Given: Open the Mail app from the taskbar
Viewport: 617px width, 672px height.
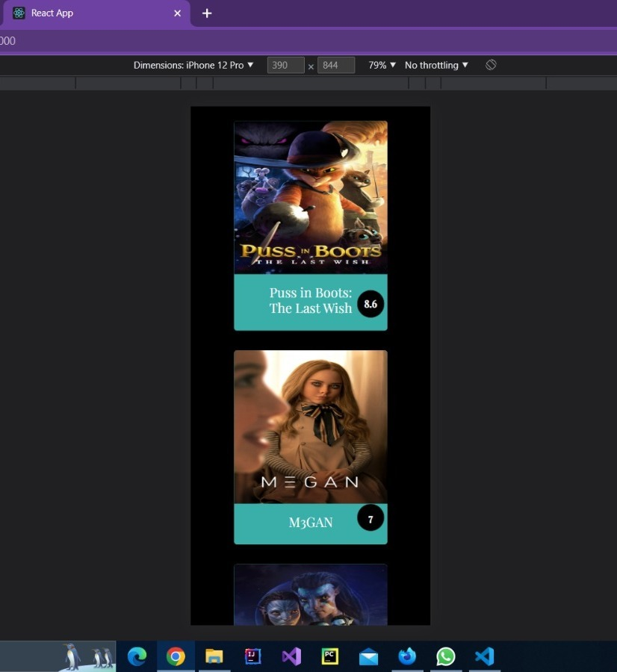Looking at the screenshot, I should tap(368, 656).
